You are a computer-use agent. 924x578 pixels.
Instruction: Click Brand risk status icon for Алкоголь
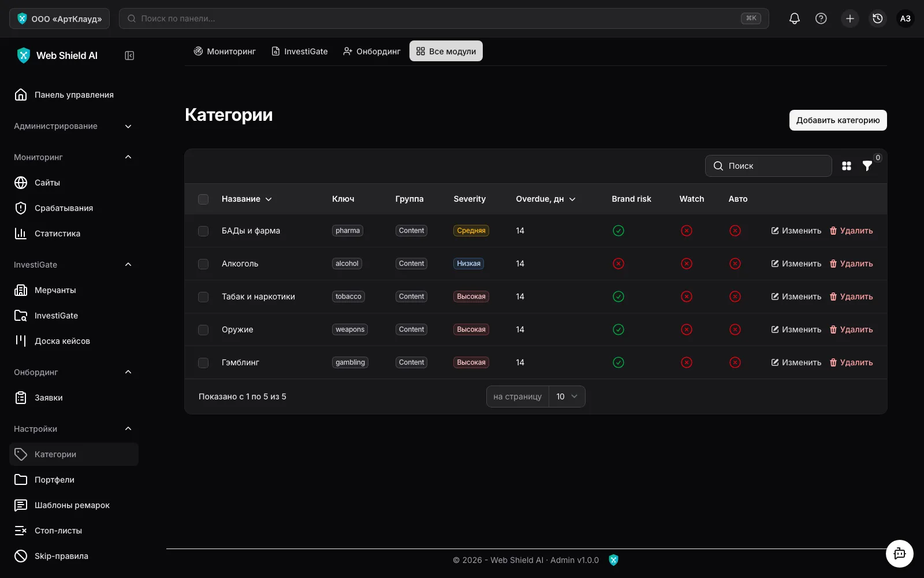[x=619, y=264]
